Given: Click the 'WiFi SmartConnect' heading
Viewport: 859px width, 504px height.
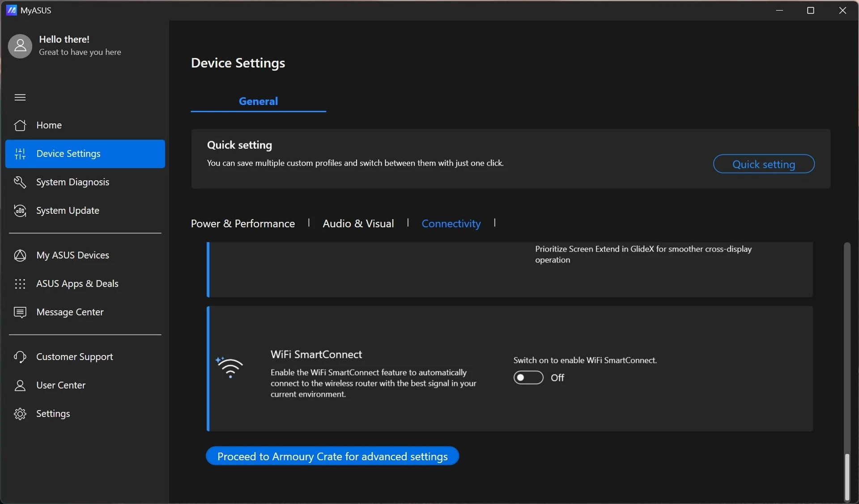Looking at the screenshot, I should (x=316, y=355).
